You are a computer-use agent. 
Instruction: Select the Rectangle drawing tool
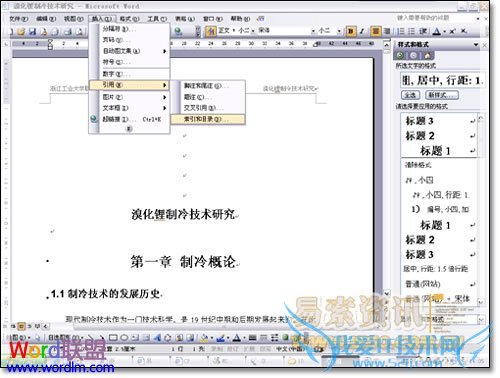[113, 338]
